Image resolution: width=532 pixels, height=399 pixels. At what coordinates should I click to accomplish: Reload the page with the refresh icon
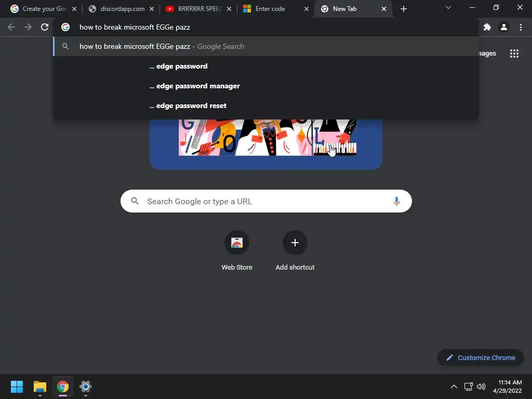[x=45, y=27]
